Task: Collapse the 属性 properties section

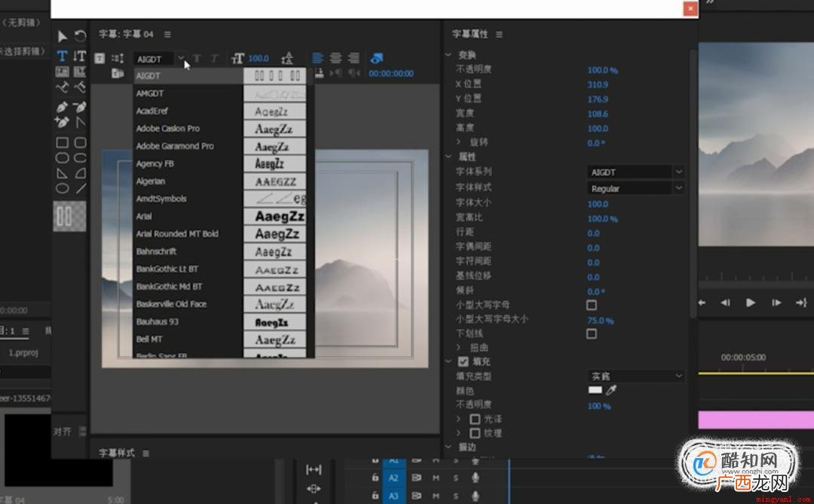Action: (x=449, y=156)
